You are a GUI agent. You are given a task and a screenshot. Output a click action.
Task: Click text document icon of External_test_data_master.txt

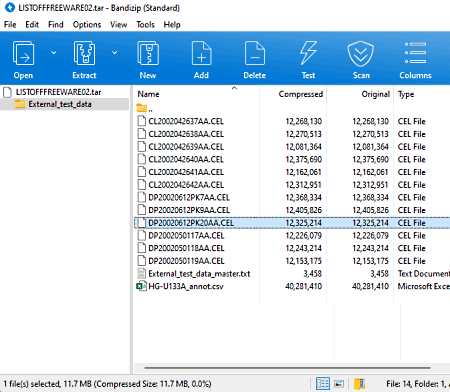tap(142, 273)
